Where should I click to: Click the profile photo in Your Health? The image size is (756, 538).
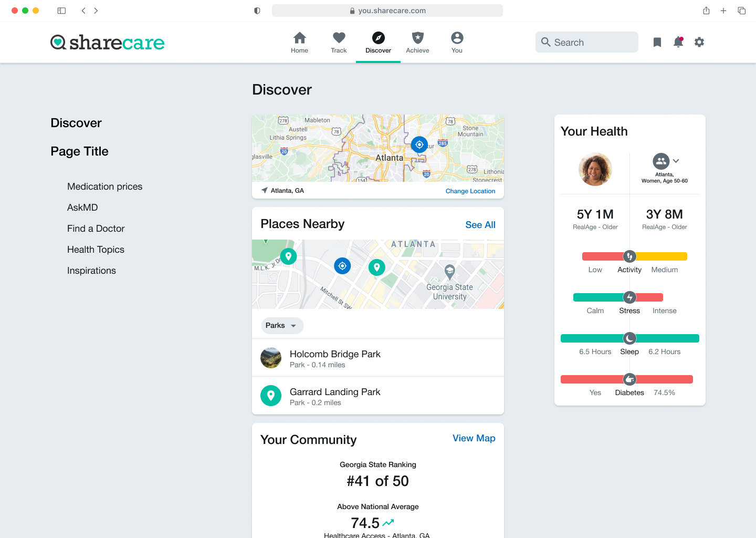coord(595,169)
